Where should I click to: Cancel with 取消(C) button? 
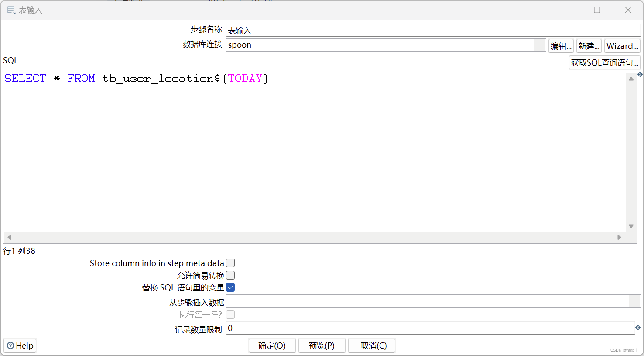tap(372, 346)
